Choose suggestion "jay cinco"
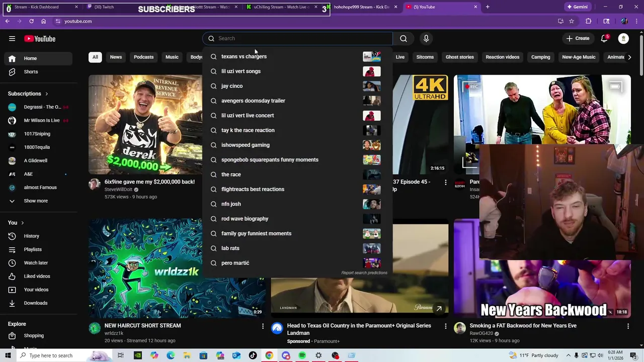 pyautogui.click(x=297, y=86)
